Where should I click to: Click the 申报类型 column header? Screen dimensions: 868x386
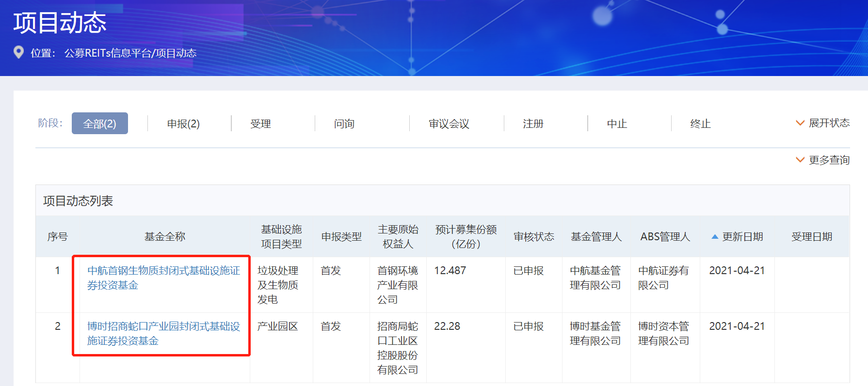click(341, 237)
